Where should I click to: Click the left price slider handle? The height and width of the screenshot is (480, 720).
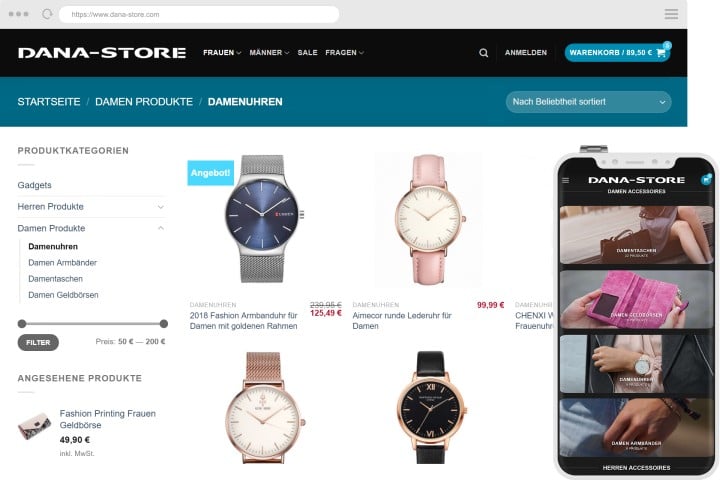pos(22,324)
